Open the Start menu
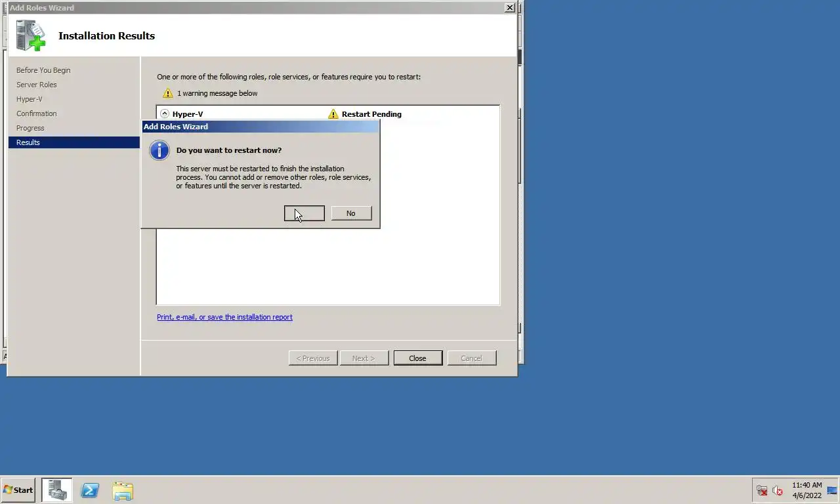Viewport: 840px width, 504px height. tap(18, 490)
